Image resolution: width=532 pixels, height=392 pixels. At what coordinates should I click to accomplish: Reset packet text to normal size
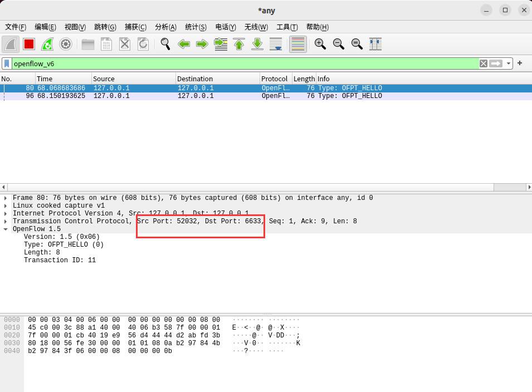tap(357, 44)
